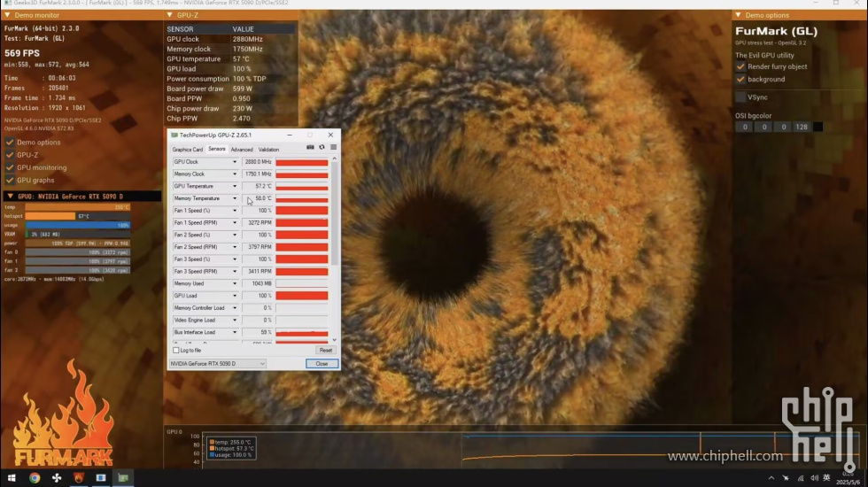Click volume speaker tray icon

(814, 478)
